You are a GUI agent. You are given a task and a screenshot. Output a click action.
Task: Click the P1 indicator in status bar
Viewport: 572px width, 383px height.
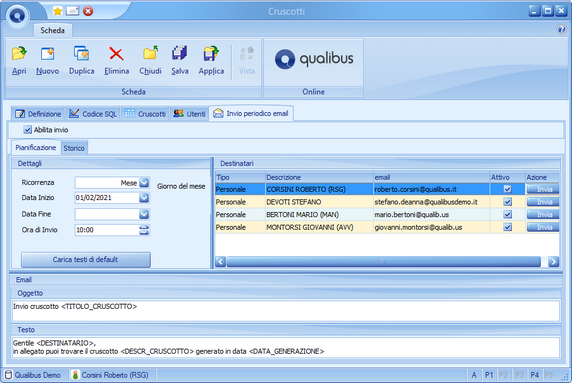pos(489,375)
